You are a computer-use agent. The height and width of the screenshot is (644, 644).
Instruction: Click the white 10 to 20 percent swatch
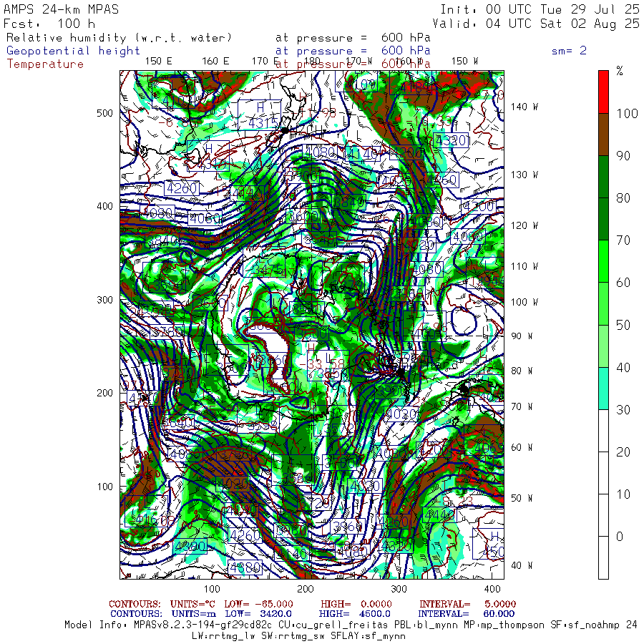click(603, 473)
